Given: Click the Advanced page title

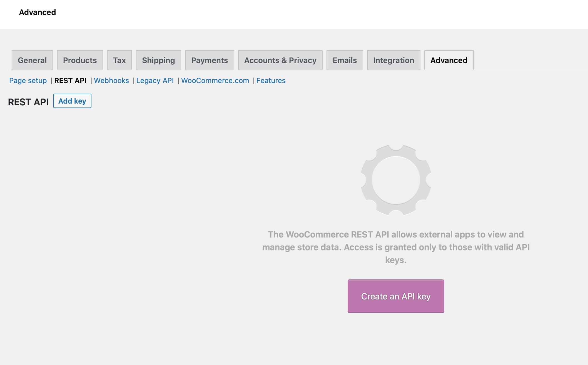Looking at the screenshot, I should pyautogui.click(x=38, y=12).
